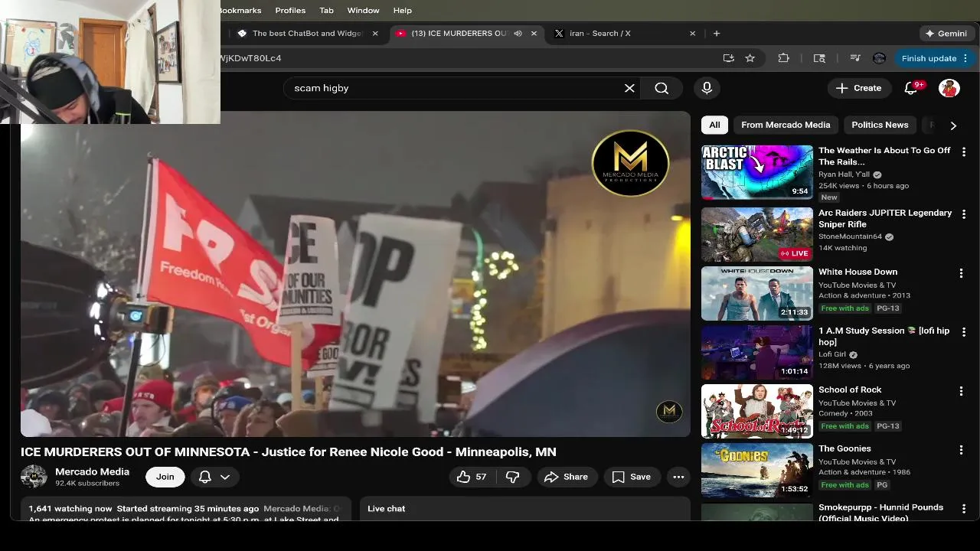Click the video player area
Viewport: 980px width, 551px height.
[355, 274]
